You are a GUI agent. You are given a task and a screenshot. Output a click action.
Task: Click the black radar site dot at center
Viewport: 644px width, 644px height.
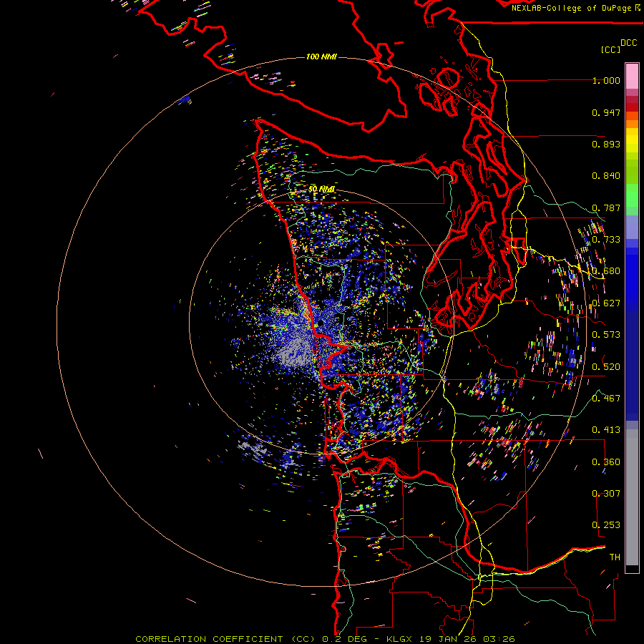coord(321,323)
